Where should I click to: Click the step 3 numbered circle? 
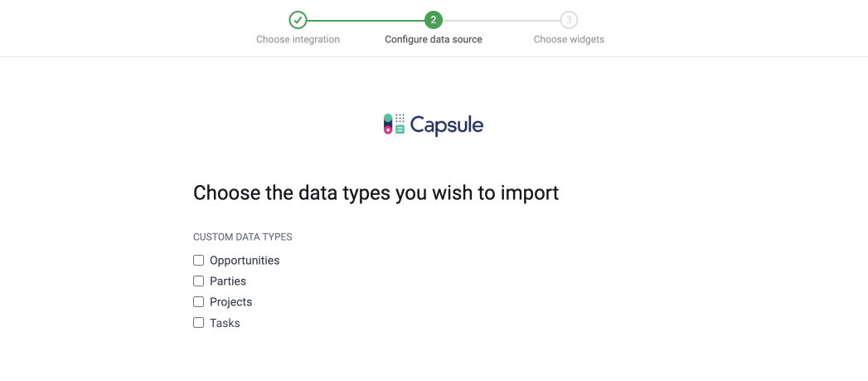(569, 20)
